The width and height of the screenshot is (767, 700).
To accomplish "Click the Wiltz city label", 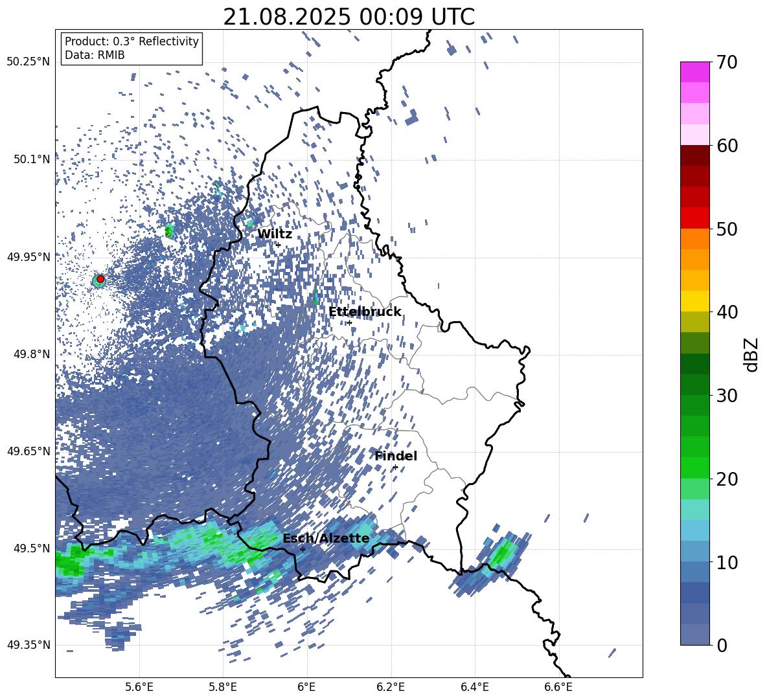I will 275,234.
